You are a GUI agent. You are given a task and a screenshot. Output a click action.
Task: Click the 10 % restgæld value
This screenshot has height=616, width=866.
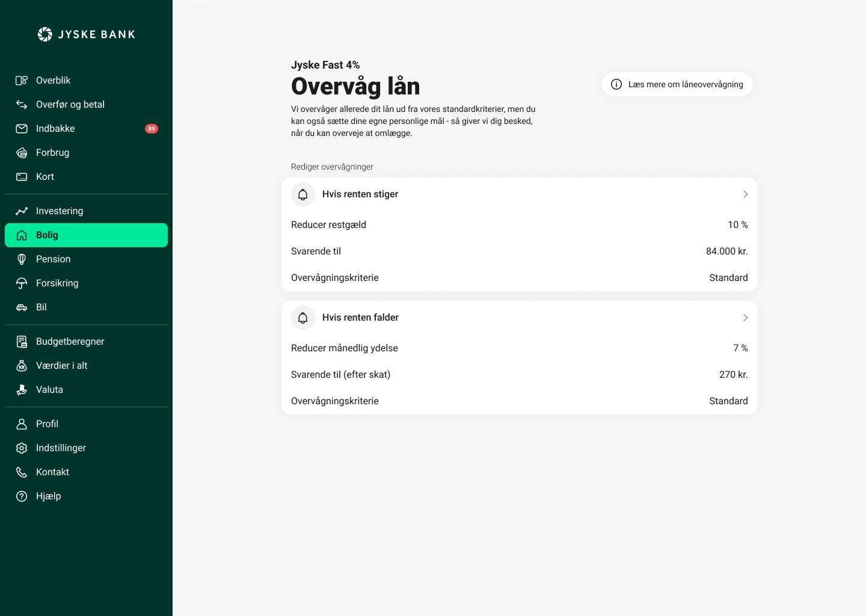(738, 225)
